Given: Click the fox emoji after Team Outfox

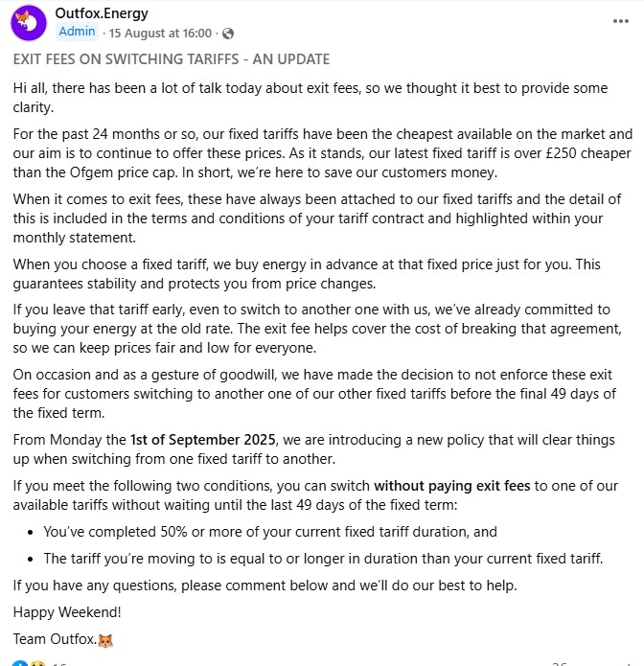Looking at the screenshot, I should click(x=105, y=640).
